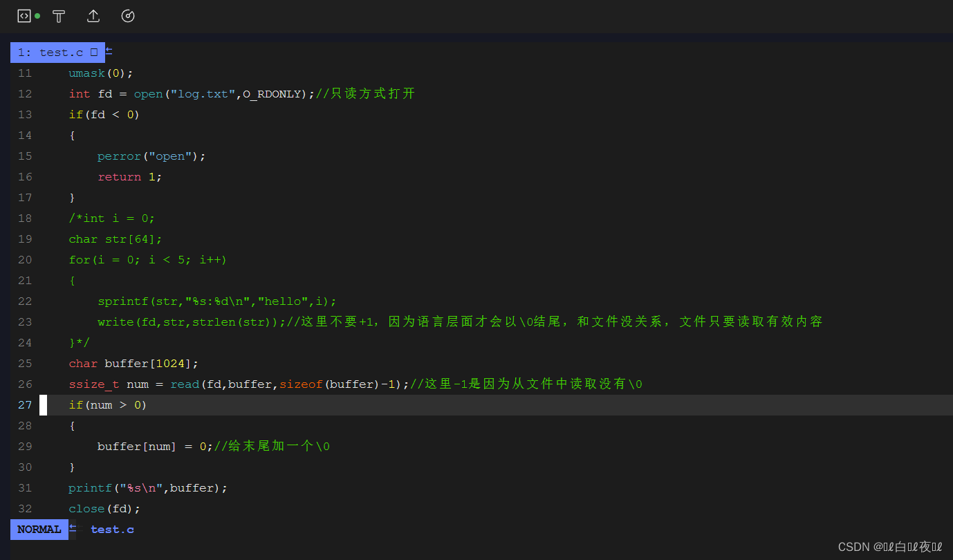953x560 pixels.
Task: Select the T text tool icon
Action: click(x=59, y=16)
